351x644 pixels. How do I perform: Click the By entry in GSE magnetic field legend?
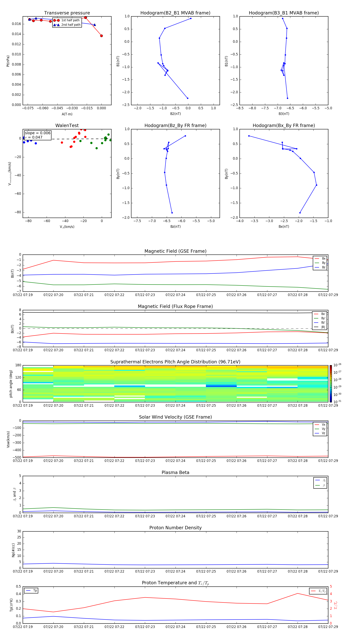click(x=320, y=263)
